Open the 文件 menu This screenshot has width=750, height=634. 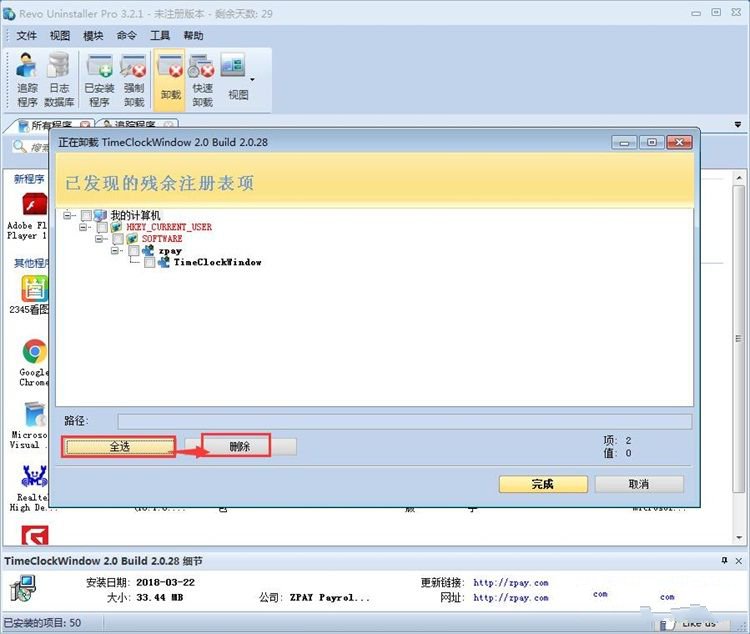pyautogui.click(x=26, y=35)
